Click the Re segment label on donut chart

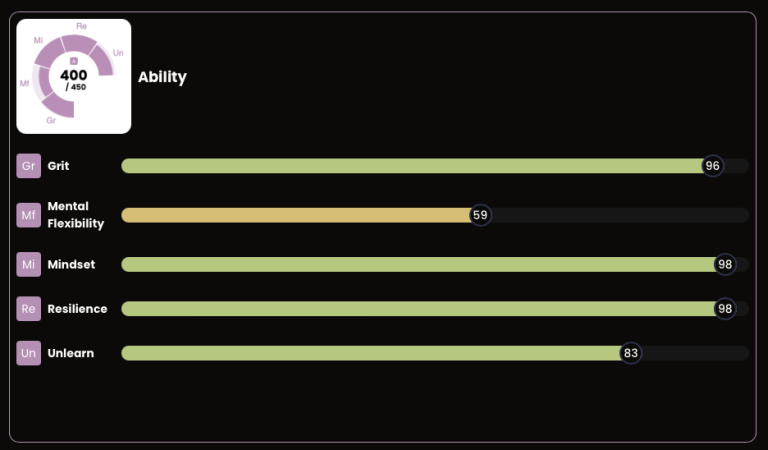pyautogui.click(x=81, y=25)
